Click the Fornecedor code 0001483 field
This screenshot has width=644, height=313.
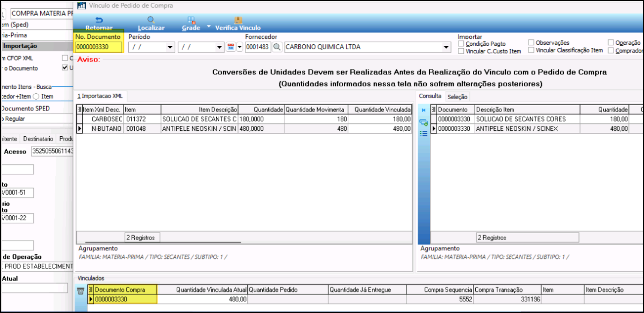click(x=258, y=47)
